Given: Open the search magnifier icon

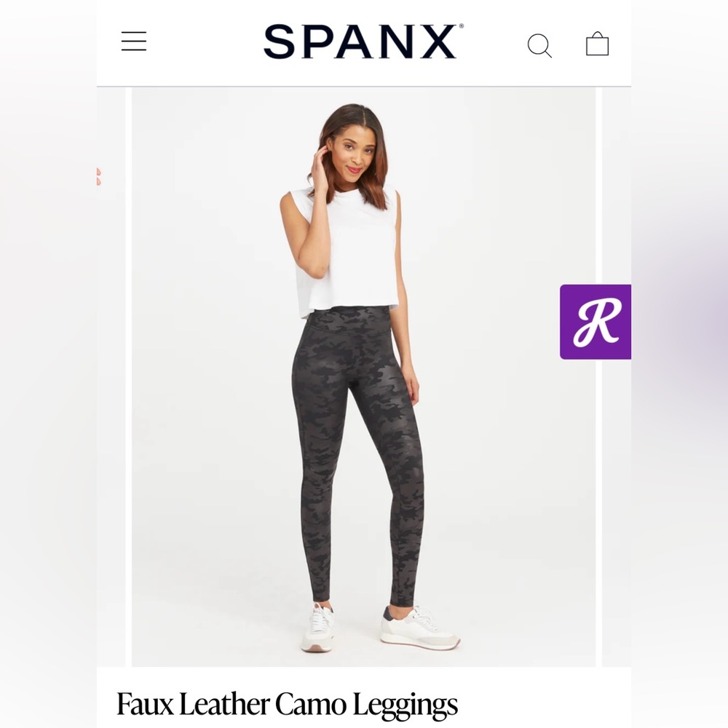Looking at the screenshot, I should 539,45.
